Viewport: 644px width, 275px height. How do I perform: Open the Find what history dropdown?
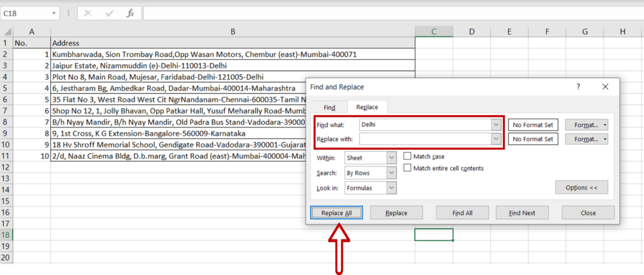click(497, 124)
